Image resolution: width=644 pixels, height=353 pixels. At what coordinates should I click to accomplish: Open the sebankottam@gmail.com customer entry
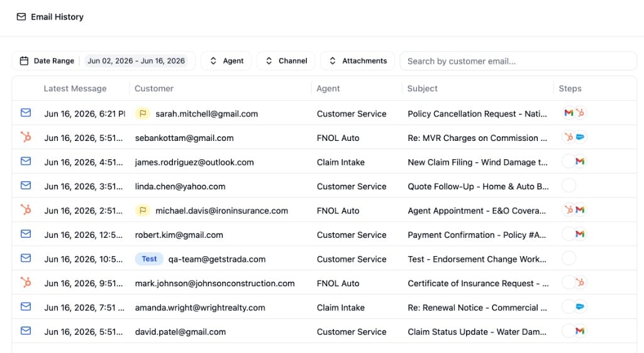(184, 138)
